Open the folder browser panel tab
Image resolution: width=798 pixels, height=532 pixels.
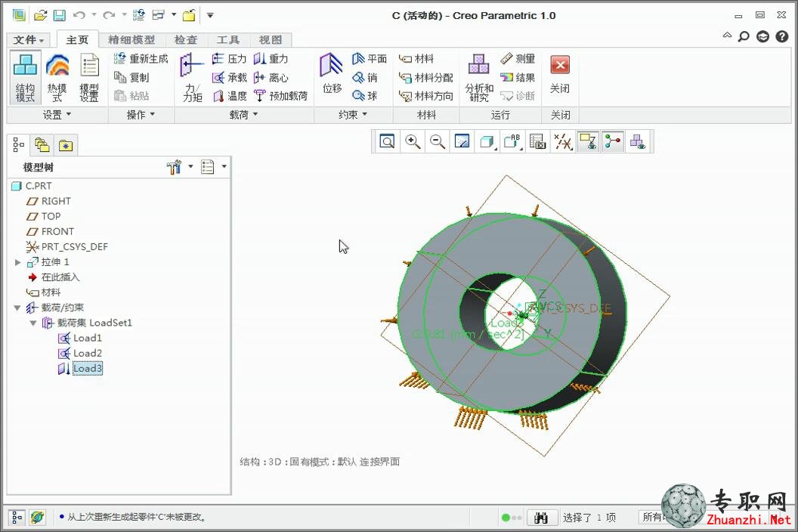pos(42,145)
